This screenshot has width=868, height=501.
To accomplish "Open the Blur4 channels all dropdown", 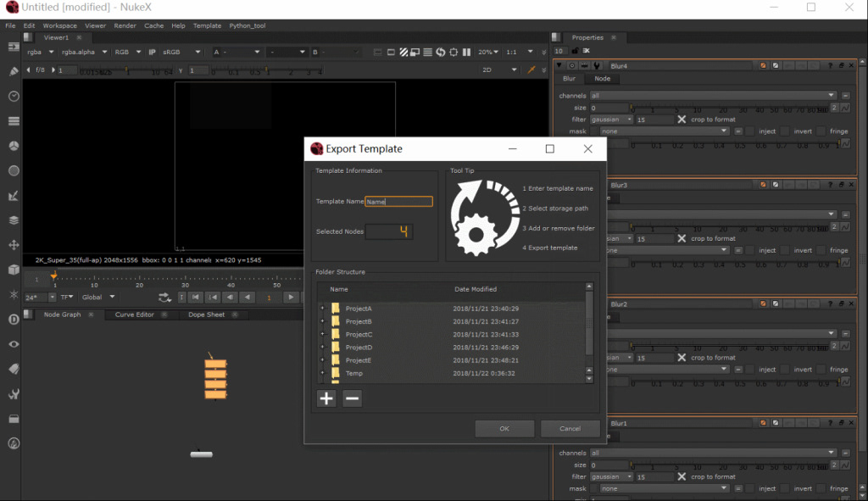I will click(x=713, y=96).
